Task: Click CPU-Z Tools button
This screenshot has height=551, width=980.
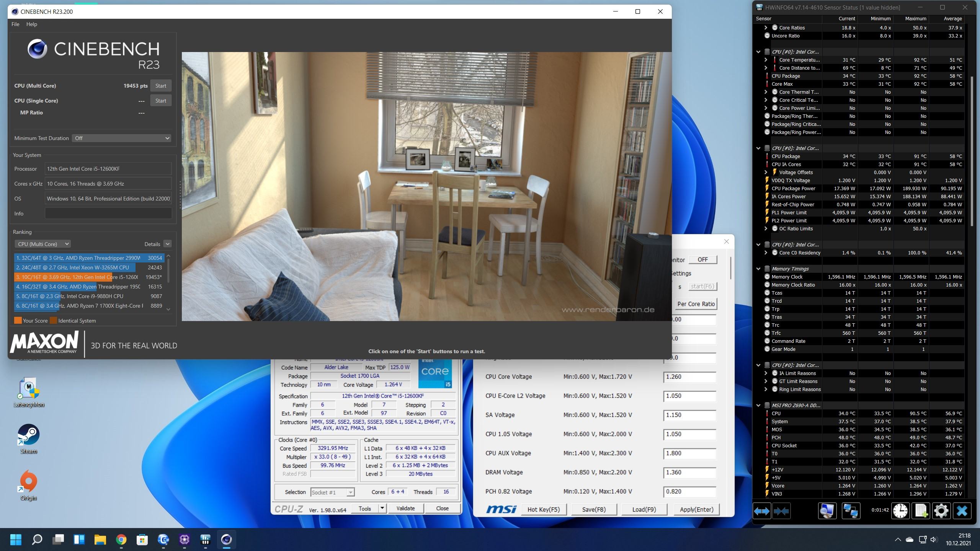Action: (365, 509)
